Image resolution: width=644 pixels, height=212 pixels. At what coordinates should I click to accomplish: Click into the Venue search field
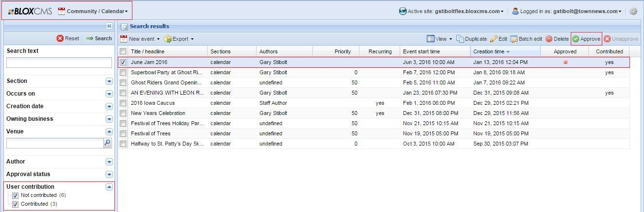click(x=55, y=143)
